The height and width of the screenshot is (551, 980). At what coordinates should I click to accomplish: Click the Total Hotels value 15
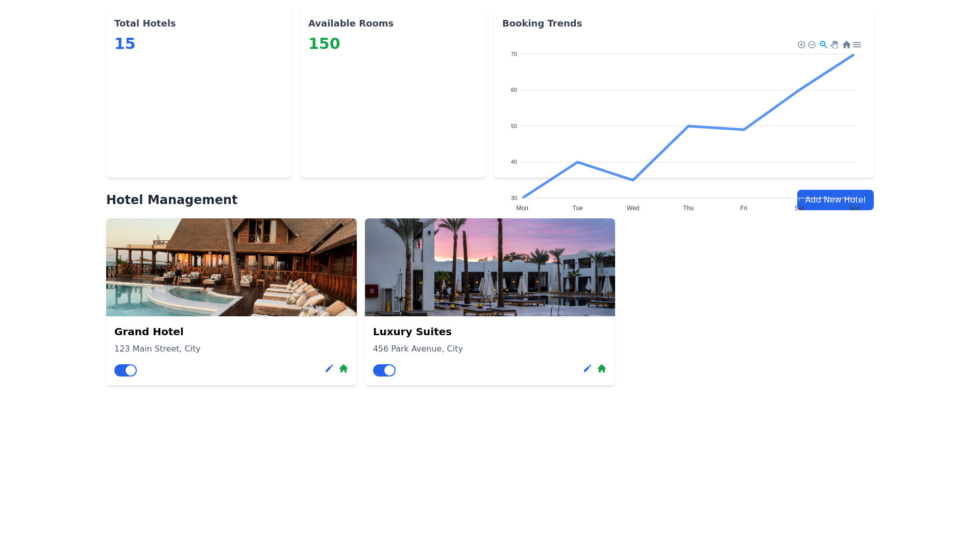[x=125, y=44]
